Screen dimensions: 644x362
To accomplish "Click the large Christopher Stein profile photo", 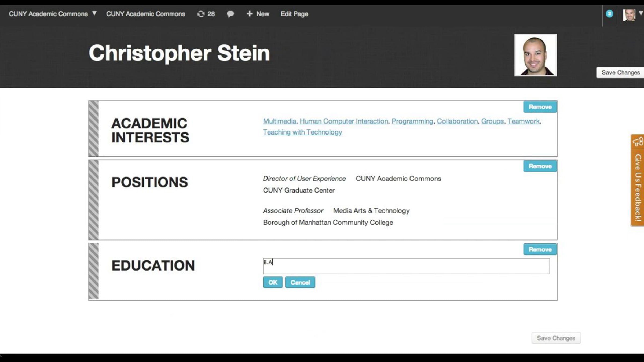I will tap(536, 55).
